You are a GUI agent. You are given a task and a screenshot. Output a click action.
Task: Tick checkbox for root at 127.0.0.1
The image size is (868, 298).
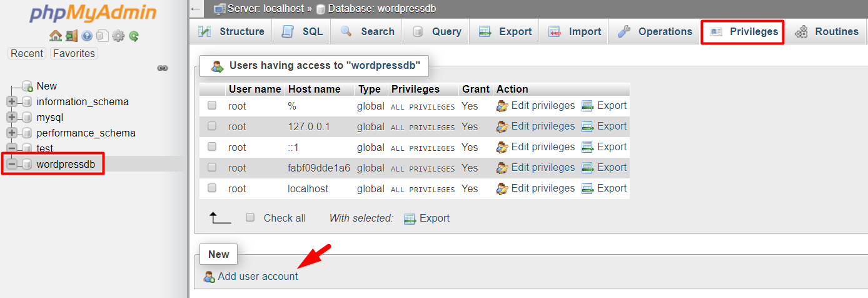pos(212,126)
